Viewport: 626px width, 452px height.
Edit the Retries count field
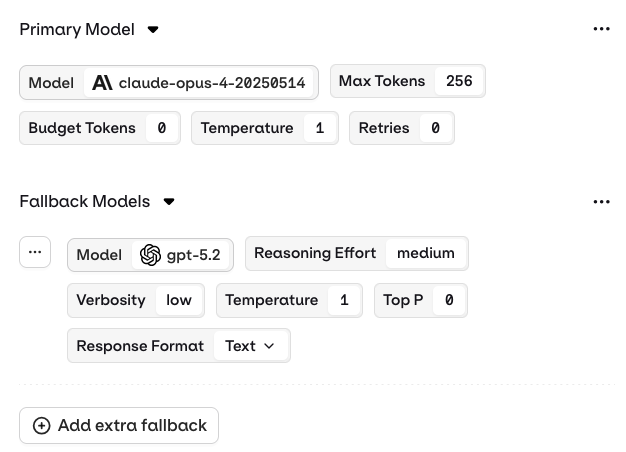(x=435, y=128)
